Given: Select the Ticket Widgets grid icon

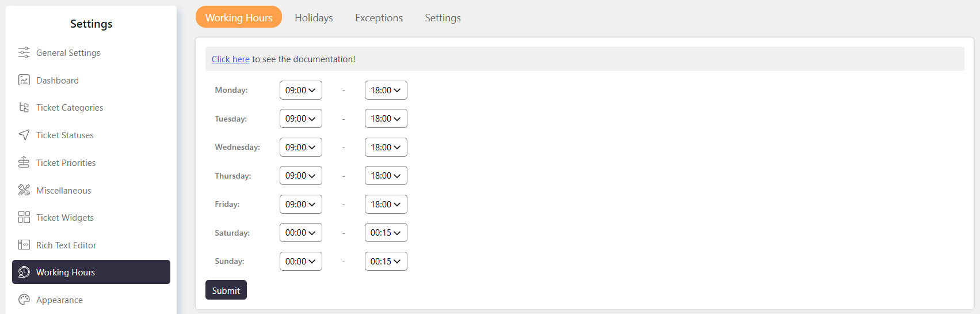Looking at the screenshot, I should (24, 217).
